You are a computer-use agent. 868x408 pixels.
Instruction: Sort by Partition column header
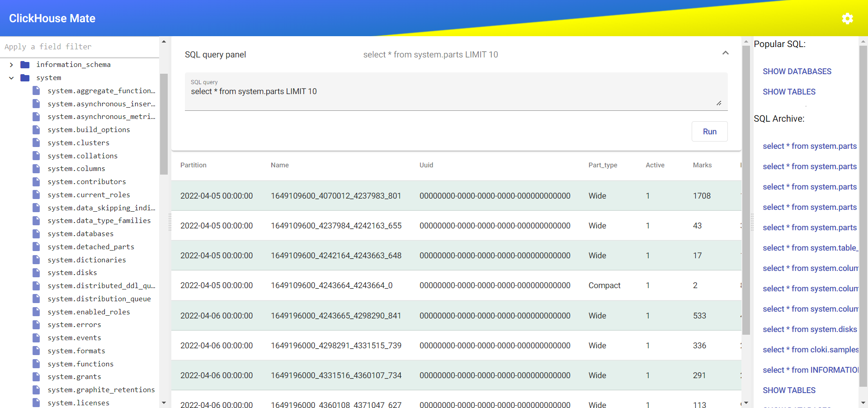click(193, 165)
